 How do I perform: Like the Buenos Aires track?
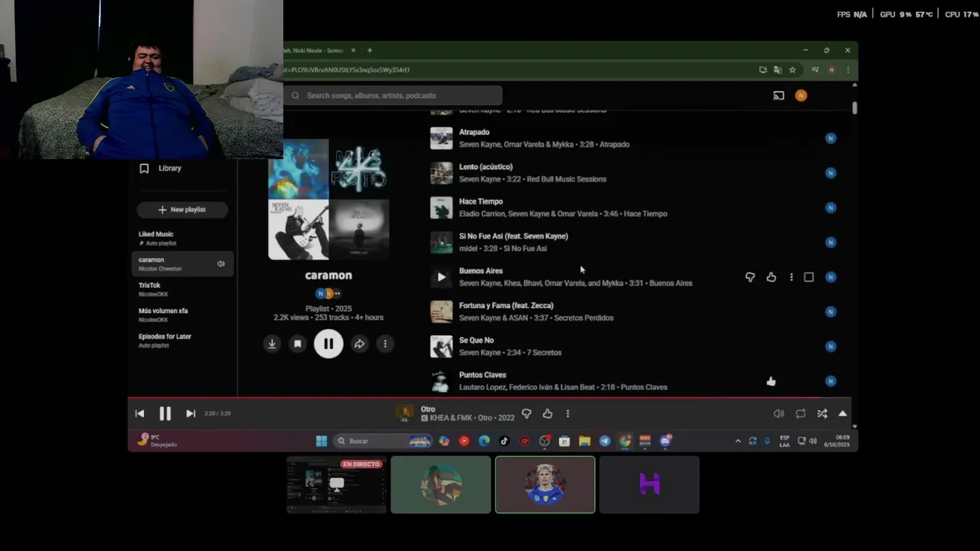click(771, 277)
